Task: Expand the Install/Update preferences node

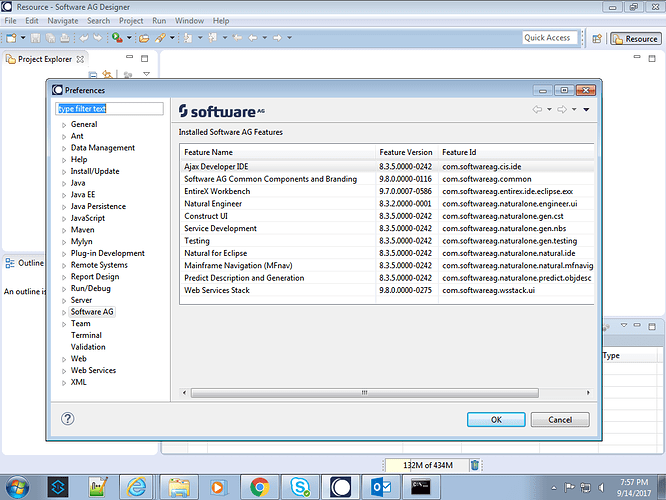Action: 64,172
